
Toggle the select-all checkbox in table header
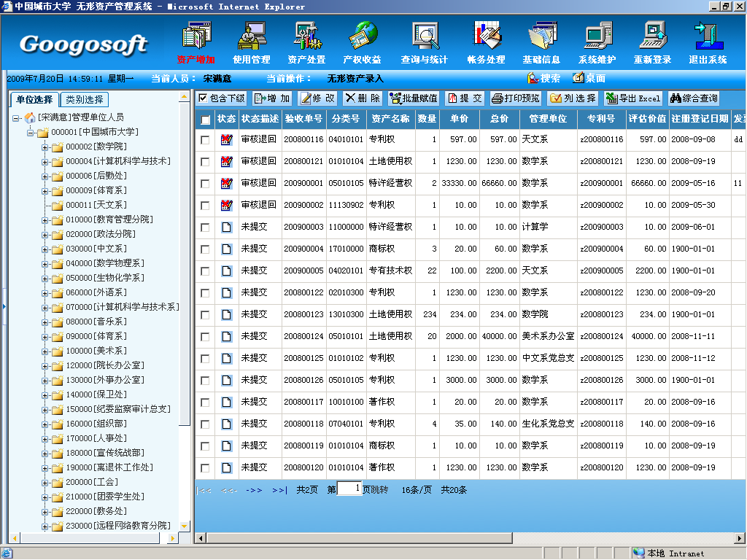(x=205, y=120)
